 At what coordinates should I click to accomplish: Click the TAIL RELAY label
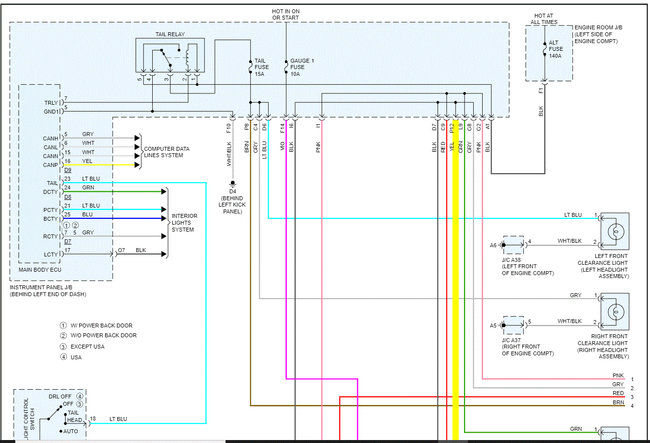[x=170, y=34]
